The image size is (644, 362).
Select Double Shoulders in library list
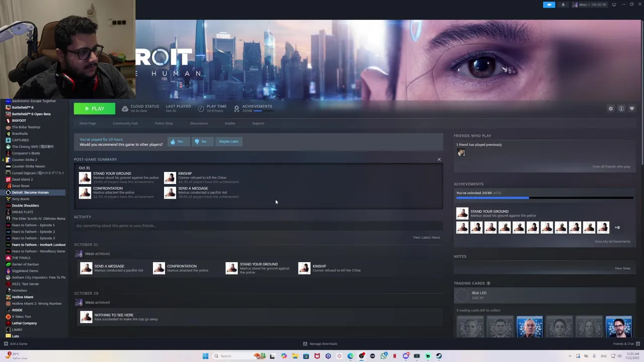pos(25,206)
